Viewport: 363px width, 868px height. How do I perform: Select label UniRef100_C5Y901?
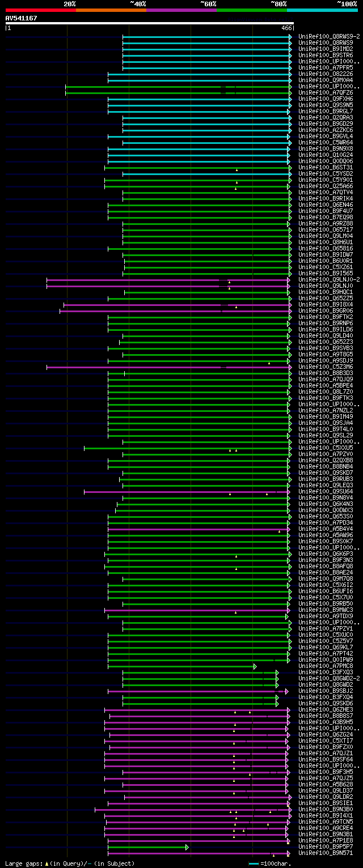326,180
